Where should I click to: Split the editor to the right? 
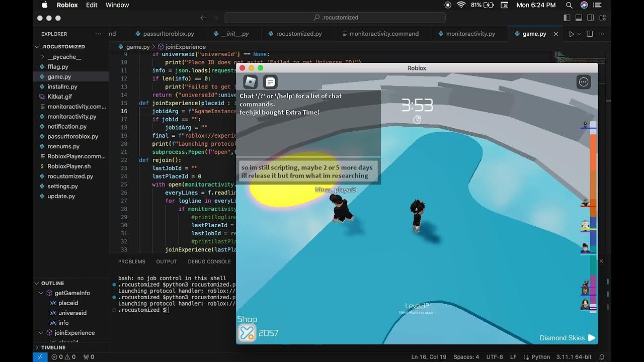pyautogui.click(x=590, y=34)
